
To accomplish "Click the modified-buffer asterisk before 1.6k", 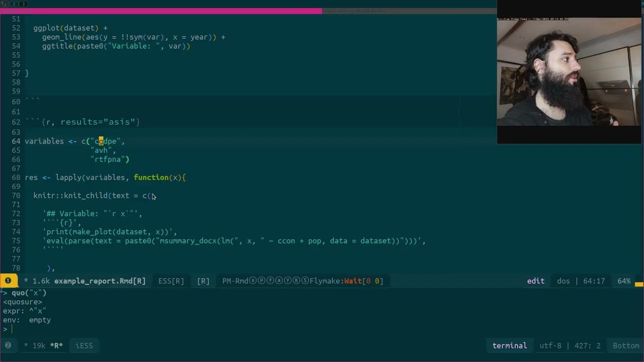I will point(26,281).
